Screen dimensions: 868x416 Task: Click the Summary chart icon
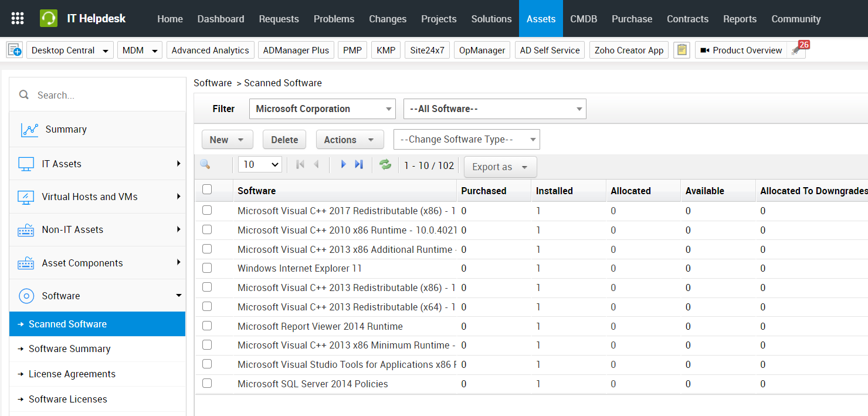pos(29,130)
